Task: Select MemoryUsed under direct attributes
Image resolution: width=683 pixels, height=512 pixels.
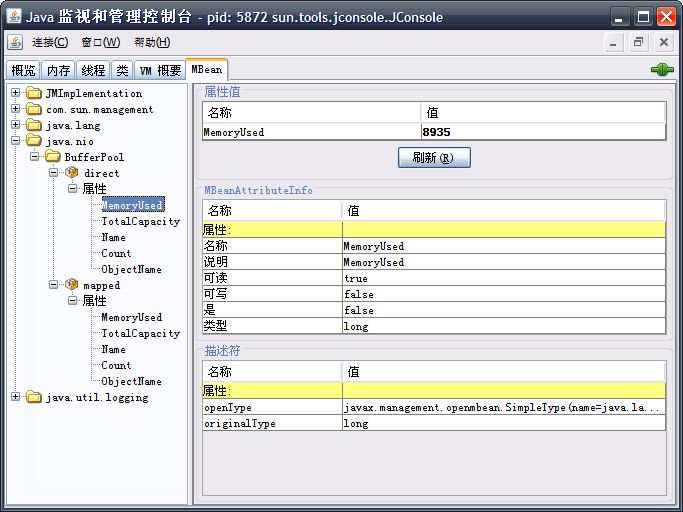Action: (x=132, y=205)
